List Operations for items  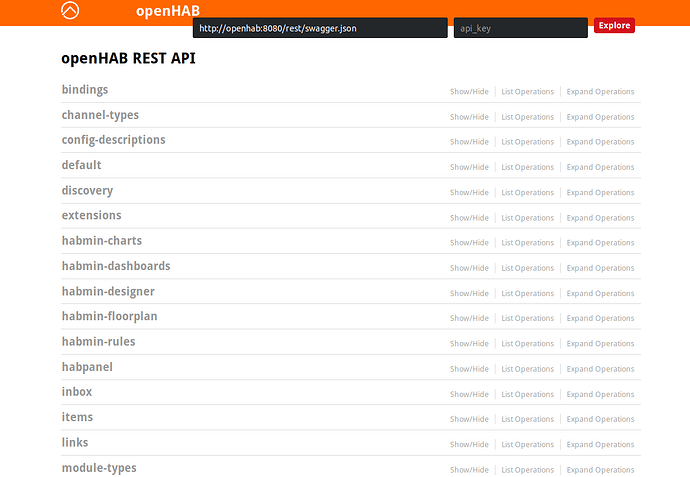click(x=528, y=419)
